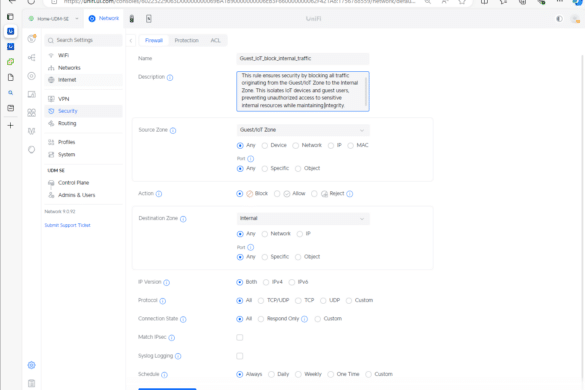Set the action to Reject
585x390 pixels.
point(314,194)
